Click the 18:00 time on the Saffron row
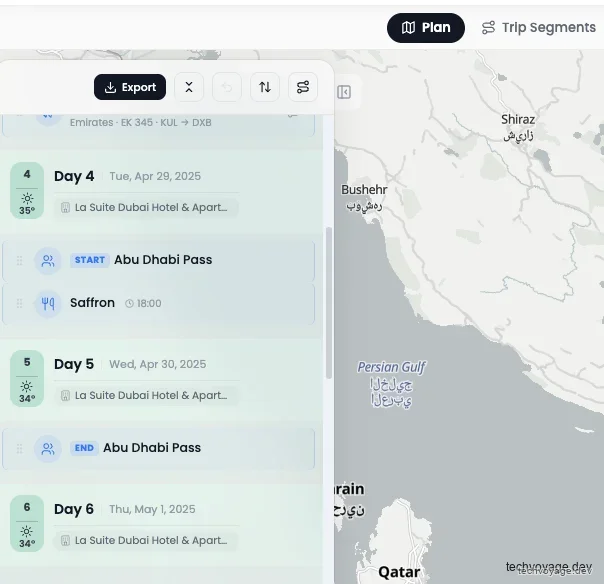604x584 pixels. coord(149,304)
